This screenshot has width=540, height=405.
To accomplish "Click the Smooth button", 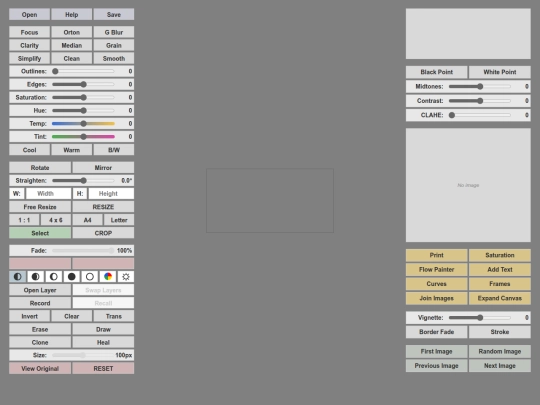I will coord(114,59).
